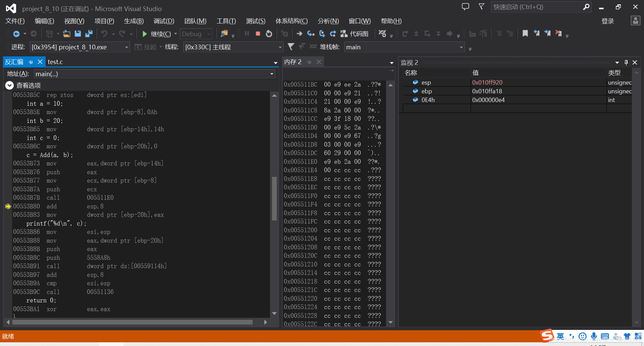Click the empty new-watch row name cell
This screenshot has width=644, height=346.
point(437,108)
